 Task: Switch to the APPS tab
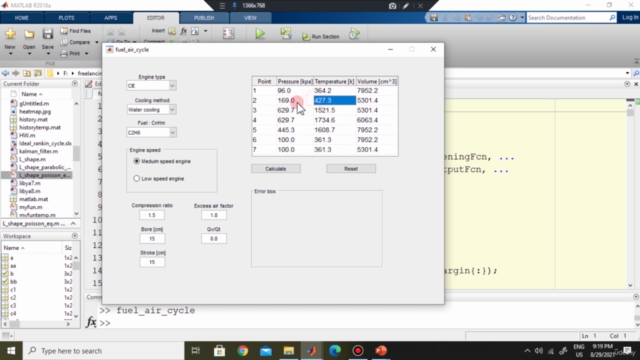111,18
